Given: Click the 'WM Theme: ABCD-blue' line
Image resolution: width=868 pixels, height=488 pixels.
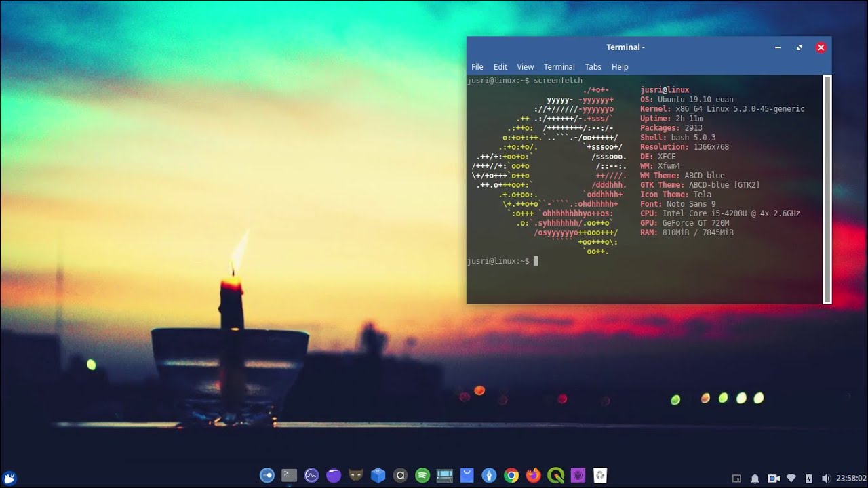Looking at the screenshot, I should pyautogui.click(x=682, y=176).
